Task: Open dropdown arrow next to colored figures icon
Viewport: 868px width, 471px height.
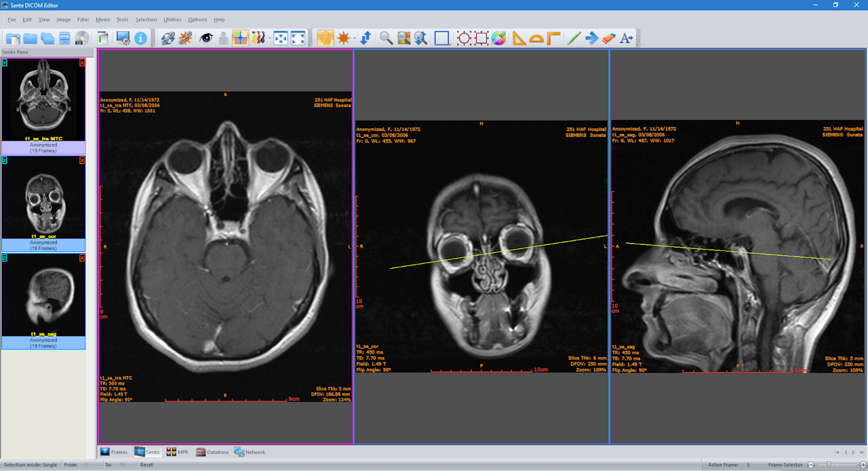Action: [x=269, y=38]
